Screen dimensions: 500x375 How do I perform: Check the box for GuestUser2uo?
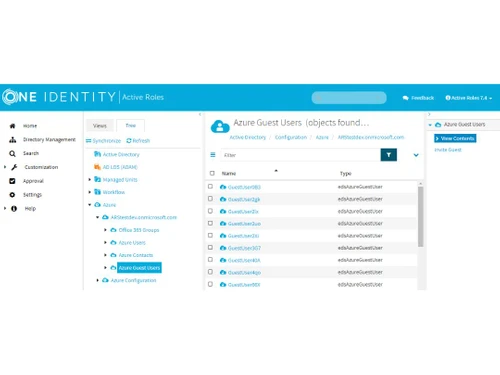pos(210,223)
